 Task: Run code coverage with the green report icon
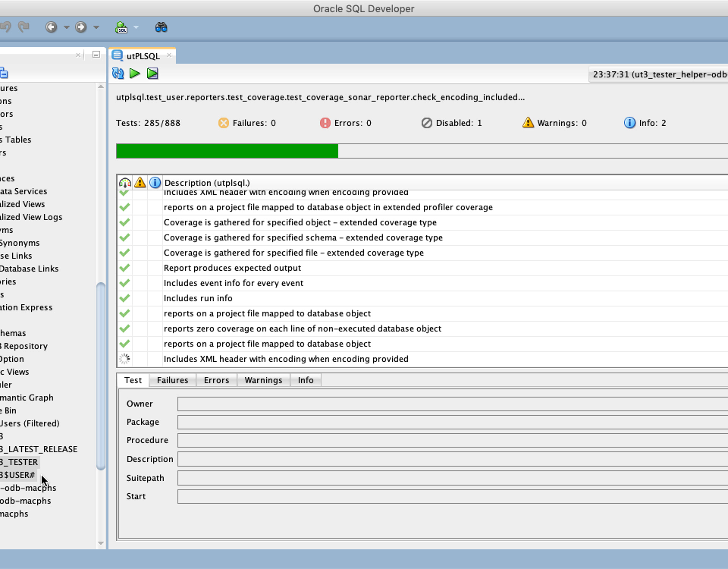coord(152,74)
